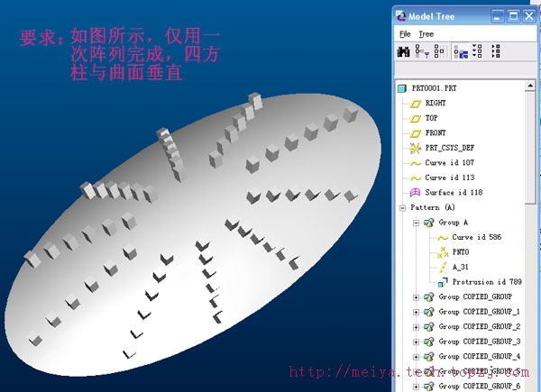Screen dimensions: 541x392
Task: Select the PNT0 datum point icon
Action: tap(443, 252)
